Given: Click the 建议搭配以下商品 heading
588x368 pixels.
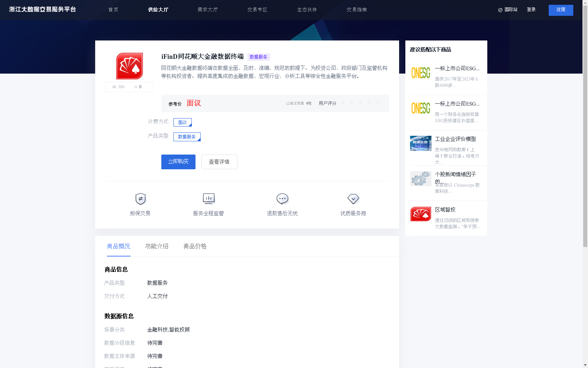Looking at the screenshot, I should coord(430,50).
